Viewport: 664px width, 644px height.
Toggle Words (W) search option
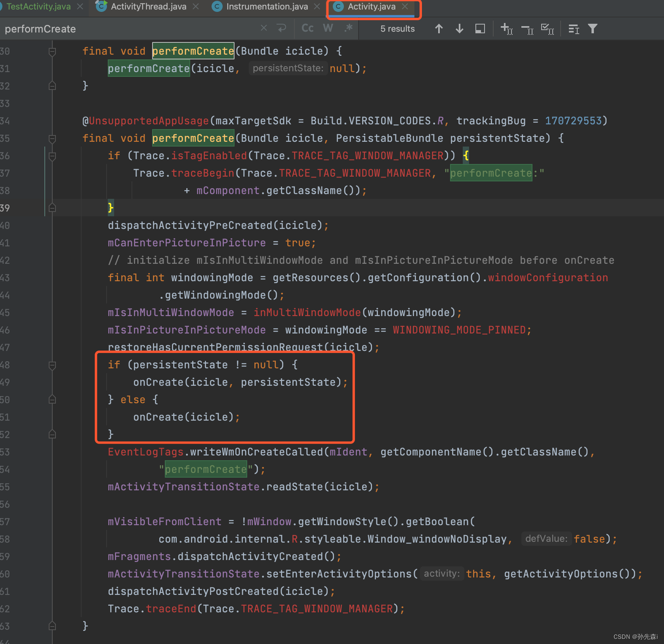(x=328, y=29)
